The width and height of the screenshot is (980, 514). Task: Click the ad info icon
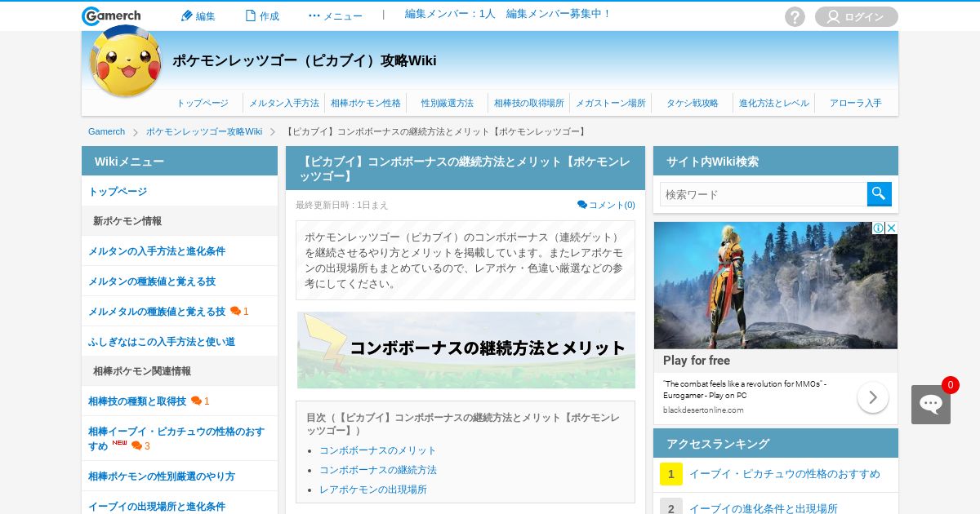click(x=878, y=228)
